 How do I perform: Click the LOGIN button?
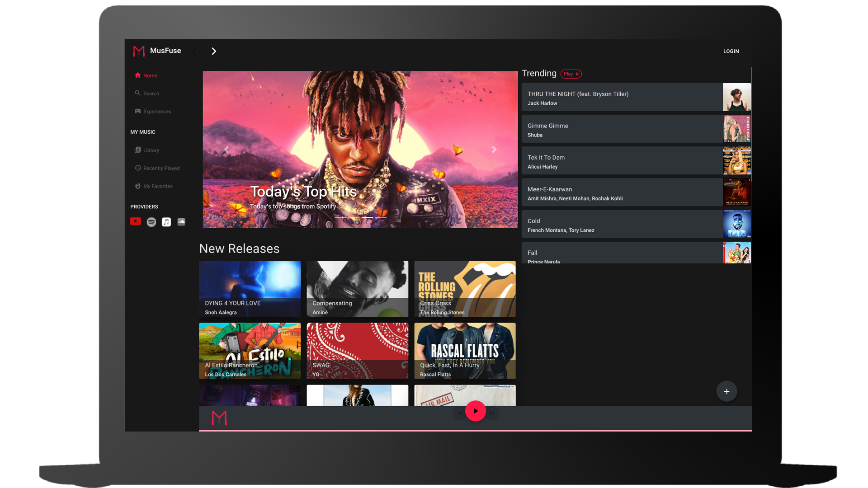coord(731,51)
